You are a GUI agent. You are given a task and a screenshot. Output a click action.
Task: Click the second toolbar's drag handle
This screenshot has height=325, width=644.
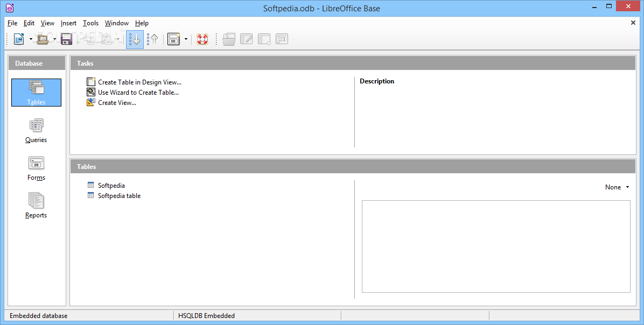click(x=216, y=39)
